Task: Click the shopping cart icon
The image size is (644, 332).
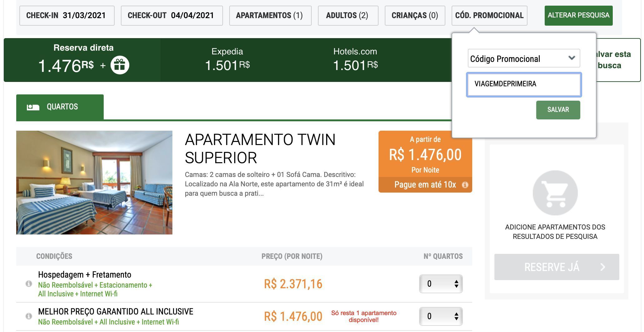Action: 555,193
